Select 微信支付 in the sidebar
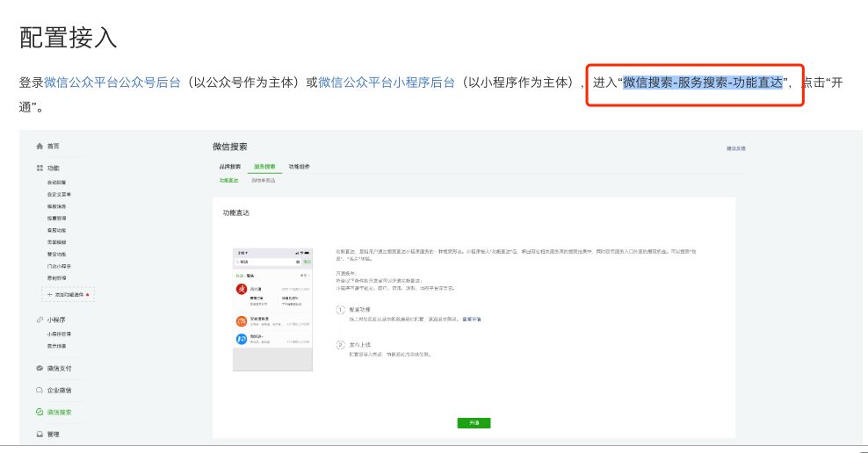Screen dimensions: 868x453 point(59,368)
